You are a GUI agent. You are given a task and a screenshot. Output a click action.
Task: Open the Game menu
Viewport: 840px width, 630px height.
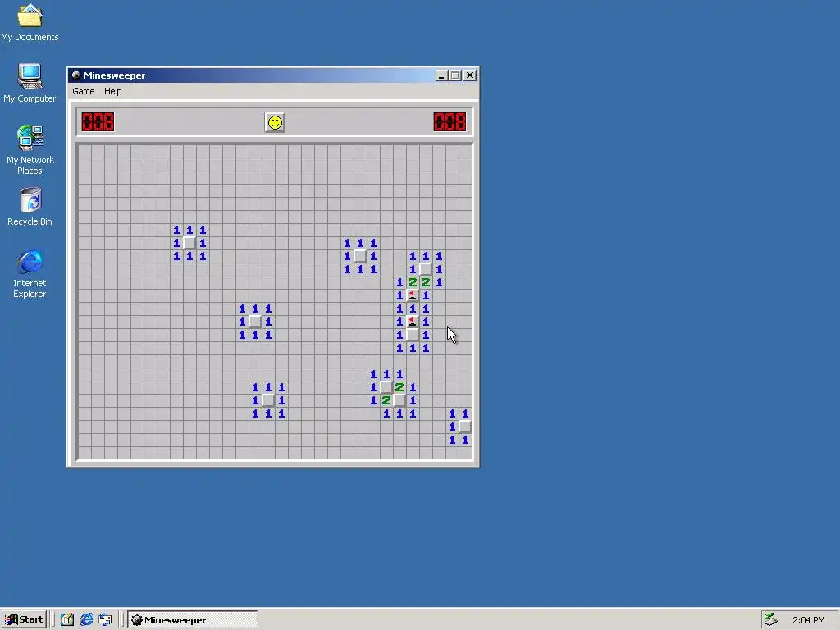(84, 91)
